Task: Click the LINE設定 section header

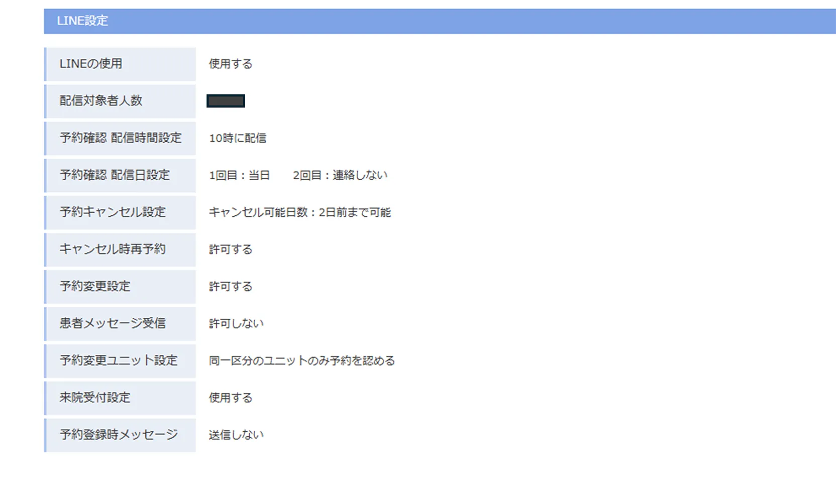Action: [x=82, y=21]
